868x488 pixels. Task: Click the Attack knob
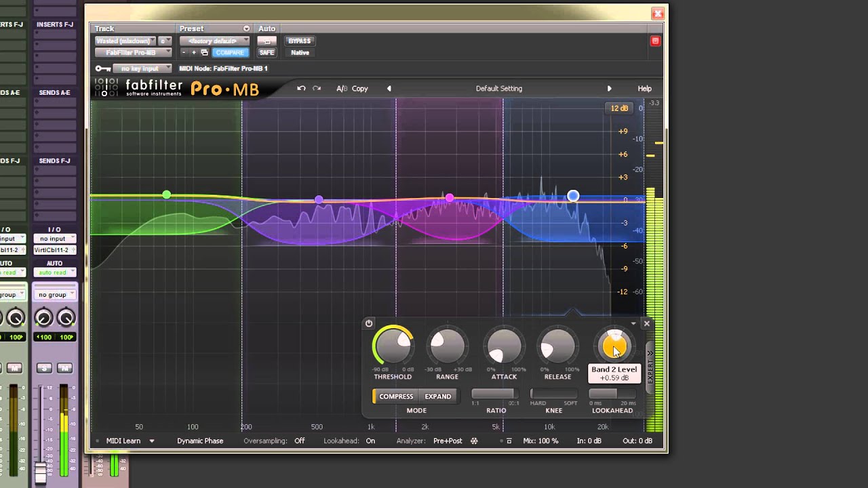pyautogui.click(x=504, y=347)
